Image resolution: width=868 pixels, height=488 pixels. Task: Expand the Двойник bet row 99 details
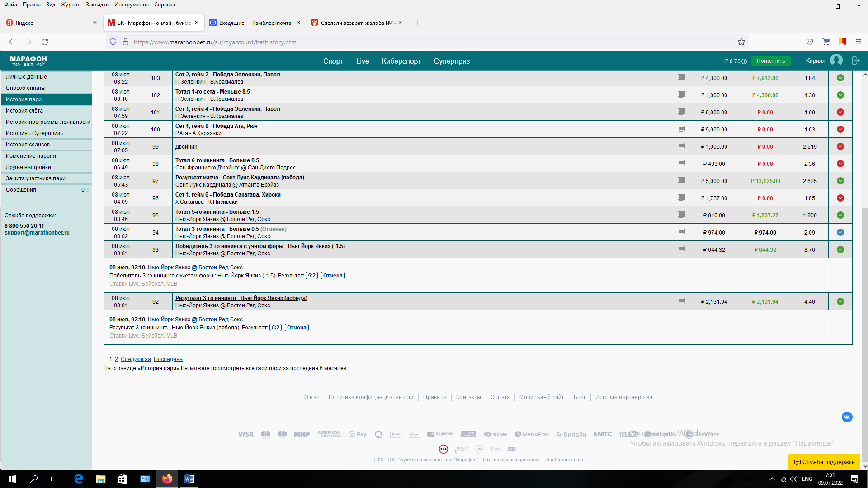(186, 147)
